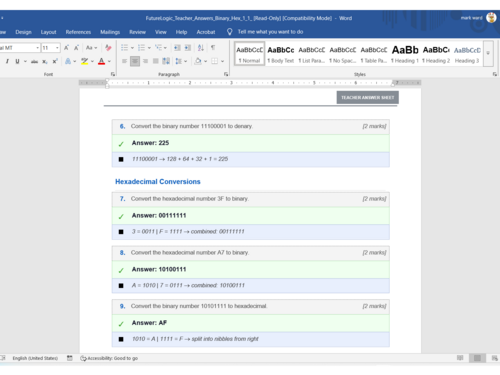This screenshot has height=375, width=500.
Task: Open the Layout tab
Action: tap(48, 32)
